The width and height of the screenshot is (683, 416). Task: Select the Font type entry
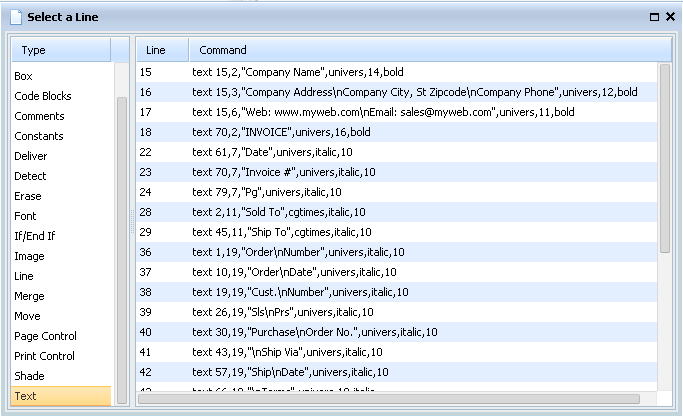pos(26,216)
